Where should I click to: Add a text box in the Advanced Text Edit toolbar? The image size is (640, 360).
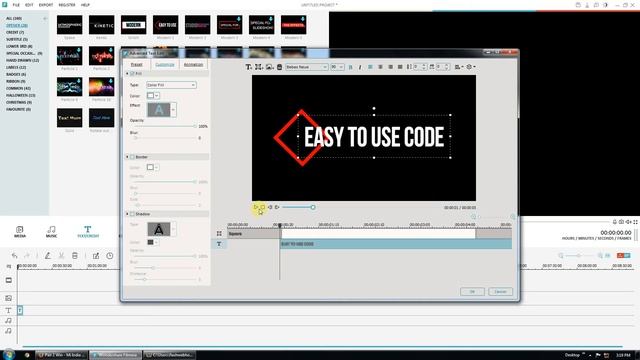pos(249,67)
